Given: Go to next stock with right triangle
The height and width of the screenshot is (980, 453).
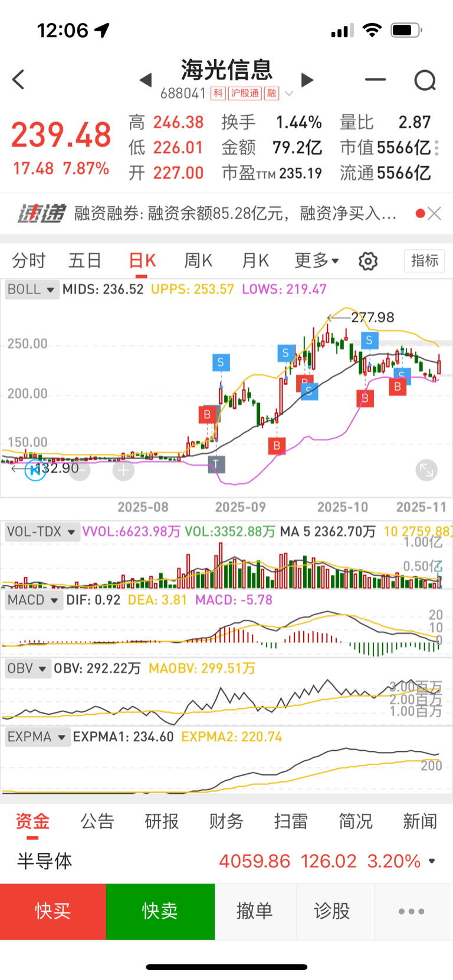Looking at the screenshot, I should pyautogui.click(x=307, y=80).
